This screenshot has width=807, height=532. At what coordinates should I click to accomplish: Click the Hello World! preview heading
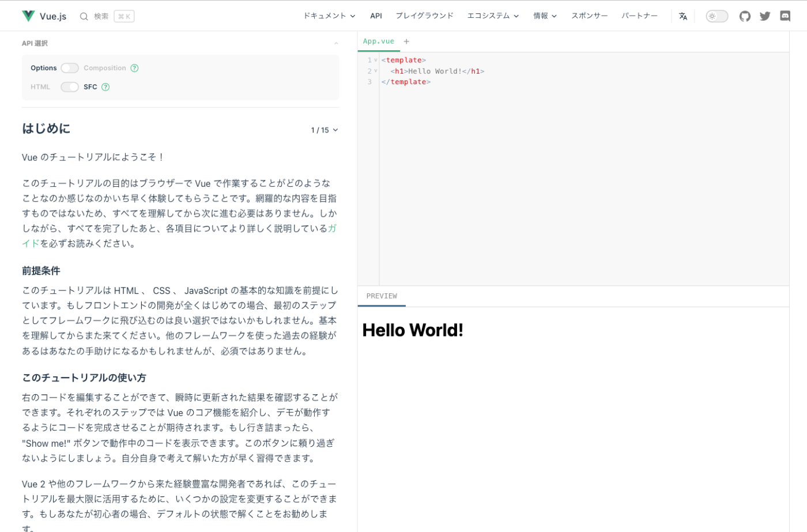click(x=413, y=330)
